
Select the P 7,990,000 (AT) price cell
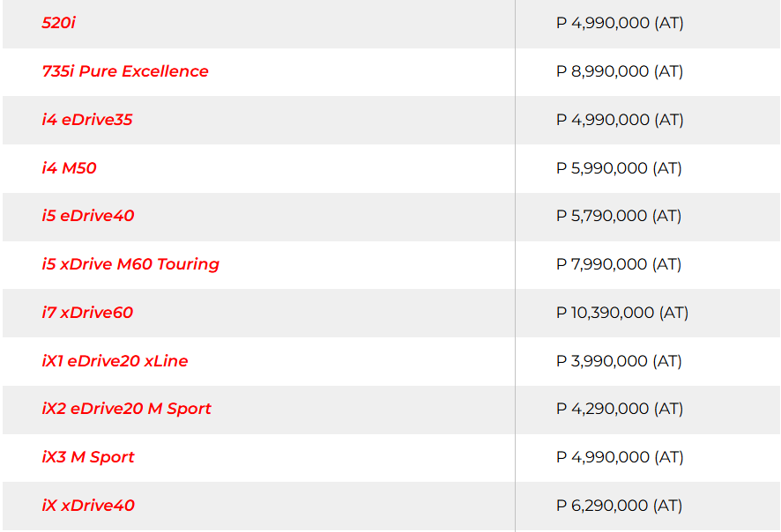619,264
